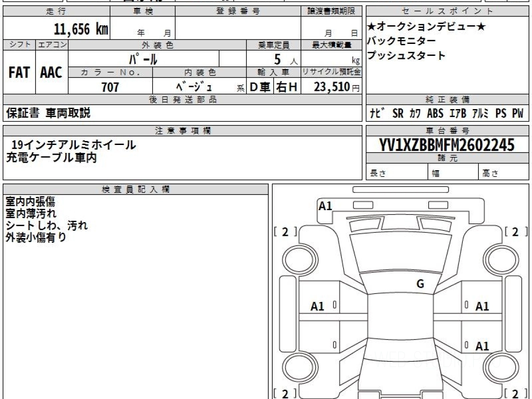Click the 保証書 車両取説 entry
532x399 pixels.
click(x=48, y=113)
